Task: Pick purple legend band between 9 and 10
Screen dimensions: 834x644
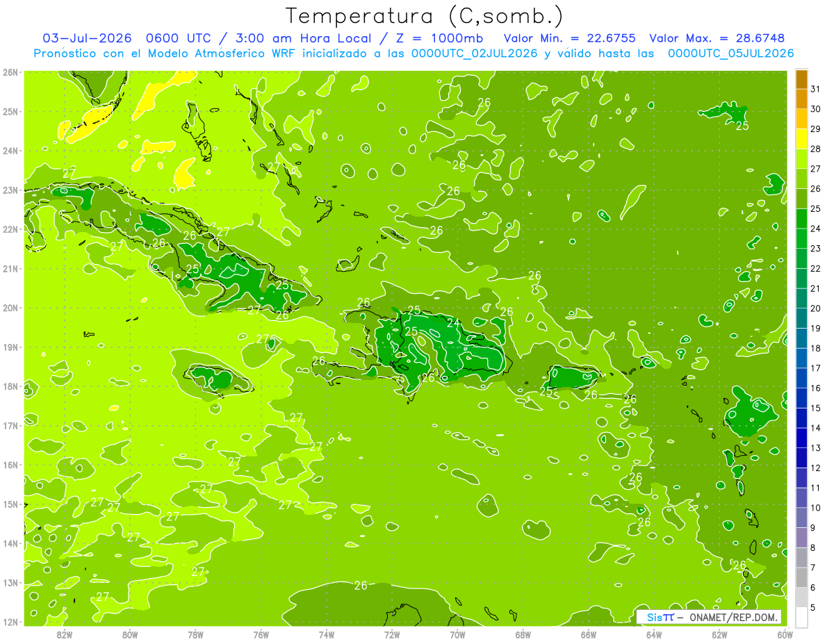Action: (801, 518)
